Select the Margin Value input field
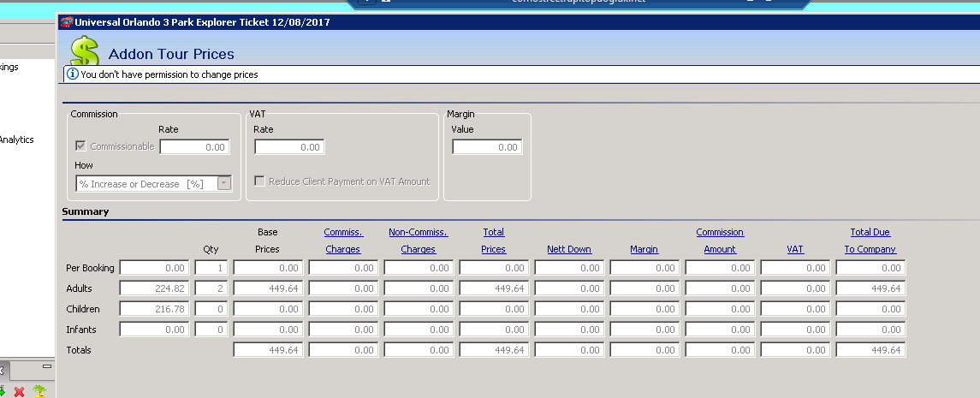The width and height of the screenshot is (980, 398). click(487, 147)
